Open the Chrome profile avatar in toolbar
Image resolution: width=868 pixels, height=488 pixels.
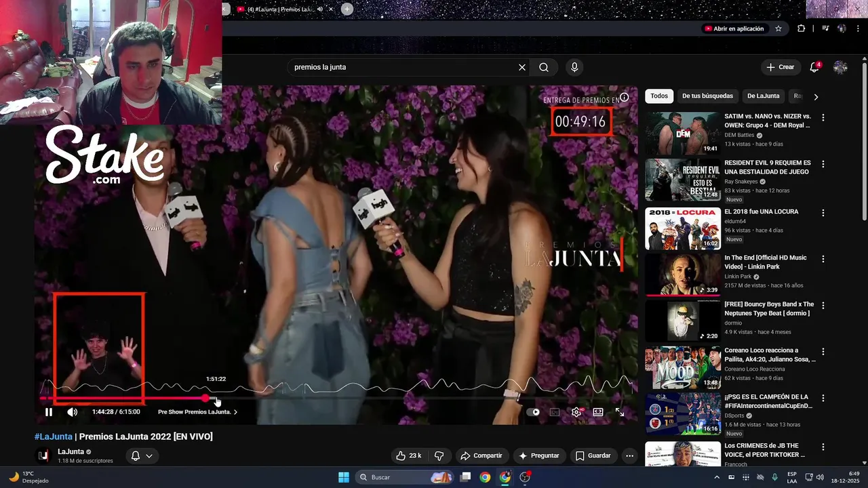842,28
